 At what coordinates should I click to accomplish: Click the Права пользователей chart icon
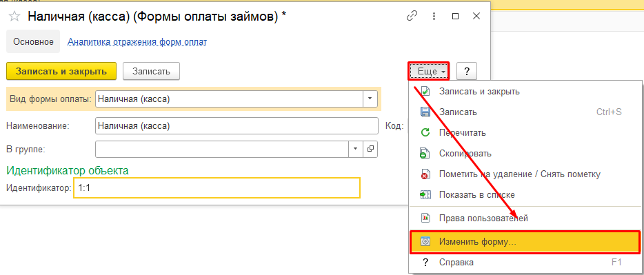click(425, 218)
